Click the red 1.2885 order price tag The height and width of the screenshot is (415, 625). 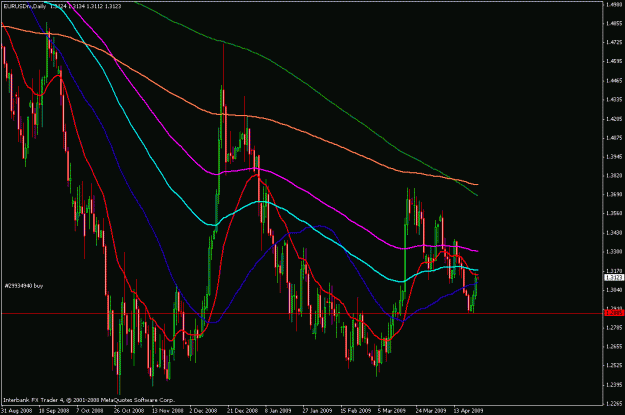tap(614, 313)
